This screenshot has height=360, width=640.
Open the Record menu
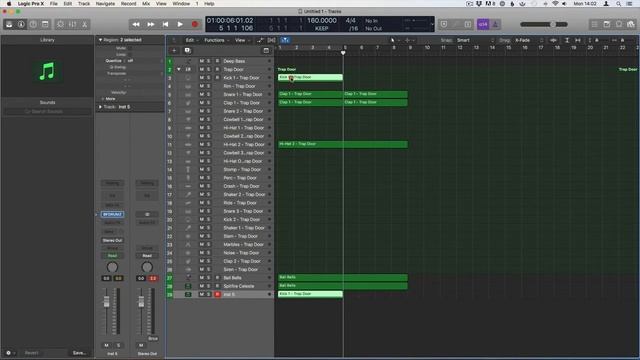point(128,4)
